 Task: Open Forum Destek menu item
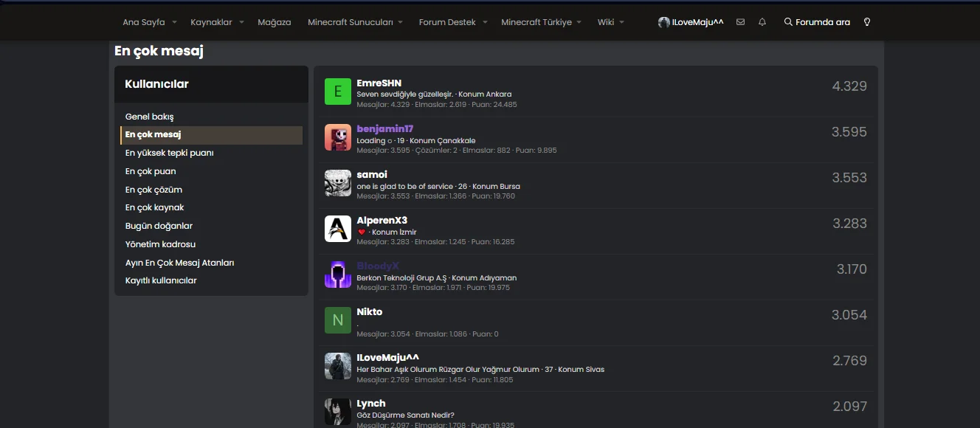click(447, 22)
